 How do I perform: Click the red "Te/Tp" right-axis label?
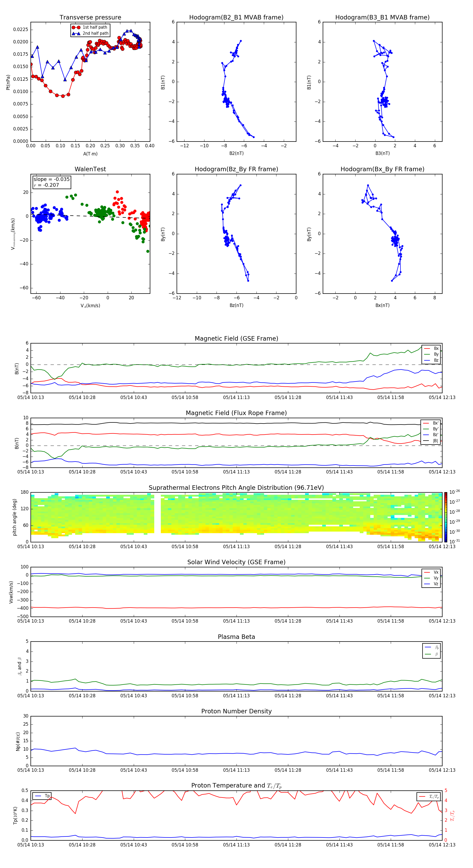453,815
